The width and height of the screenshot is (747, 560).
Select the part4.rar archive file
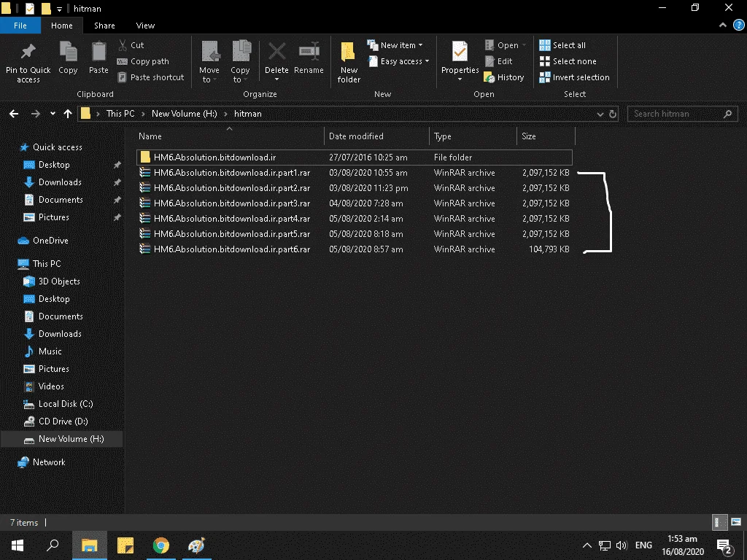click(354, 218)
